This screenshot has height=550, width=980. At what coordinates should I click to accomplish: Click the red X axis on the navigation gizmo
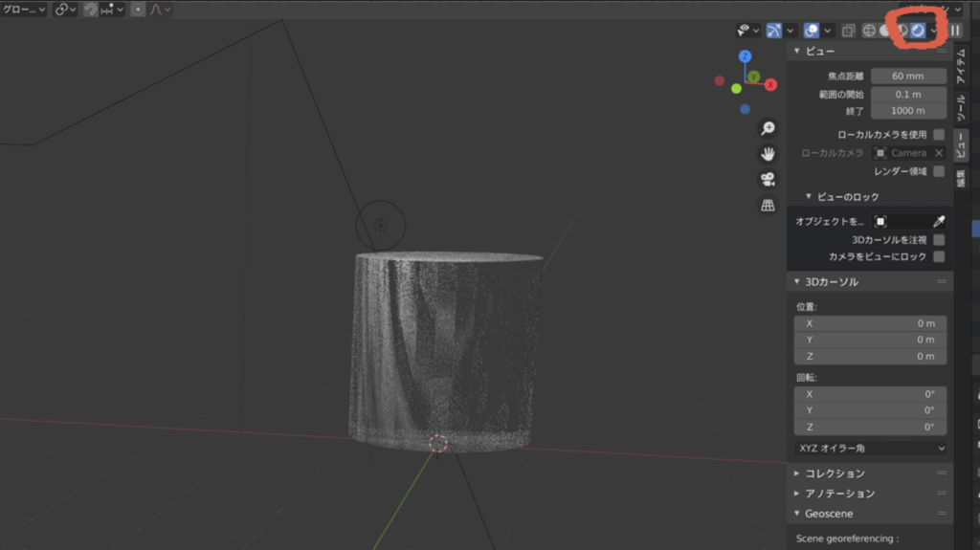pyautogui.click(x=771, y=85)
